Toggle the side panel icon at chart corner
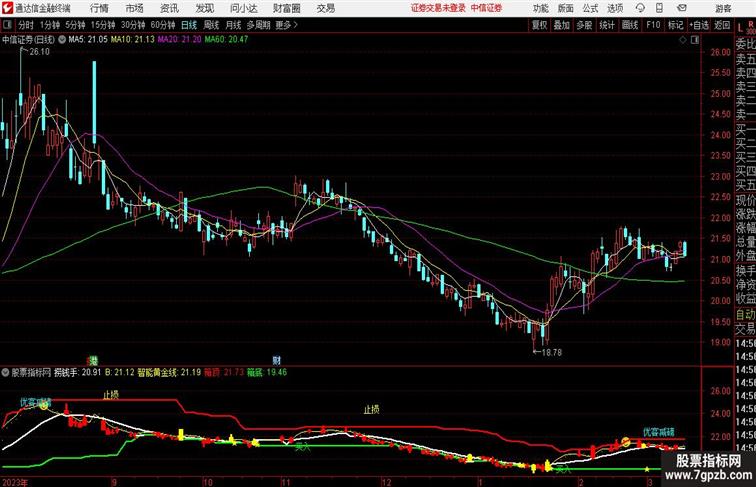The image size is (756, 487). [695, 40]
